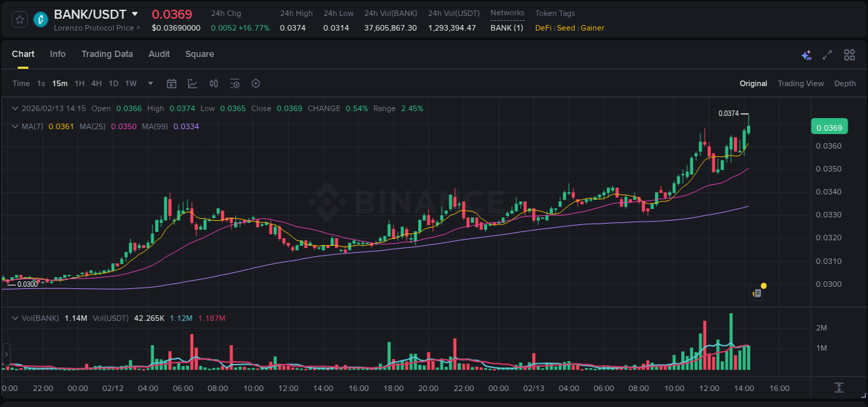Launch the Binance AI assistant icon

tap(806, 54)
